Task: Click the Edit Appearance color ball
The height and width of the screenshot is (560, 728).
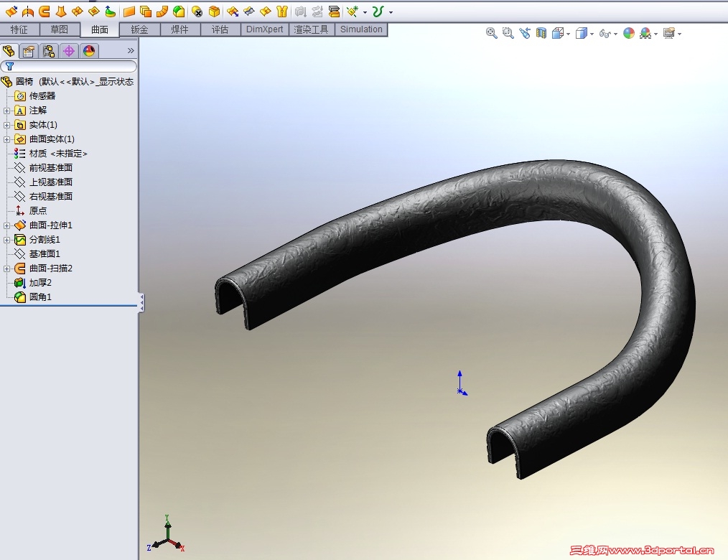Action: (629, 33)
